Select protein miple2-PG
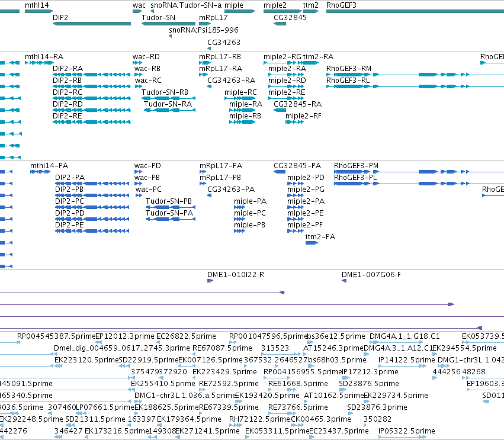Viewport: 504px width, 440px height. click(296, 195)
